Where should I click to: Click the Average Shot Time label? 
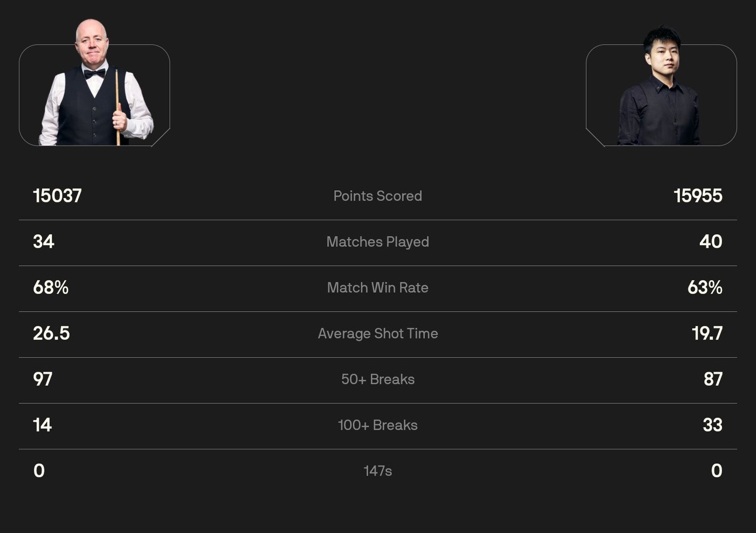pos(377,334)
